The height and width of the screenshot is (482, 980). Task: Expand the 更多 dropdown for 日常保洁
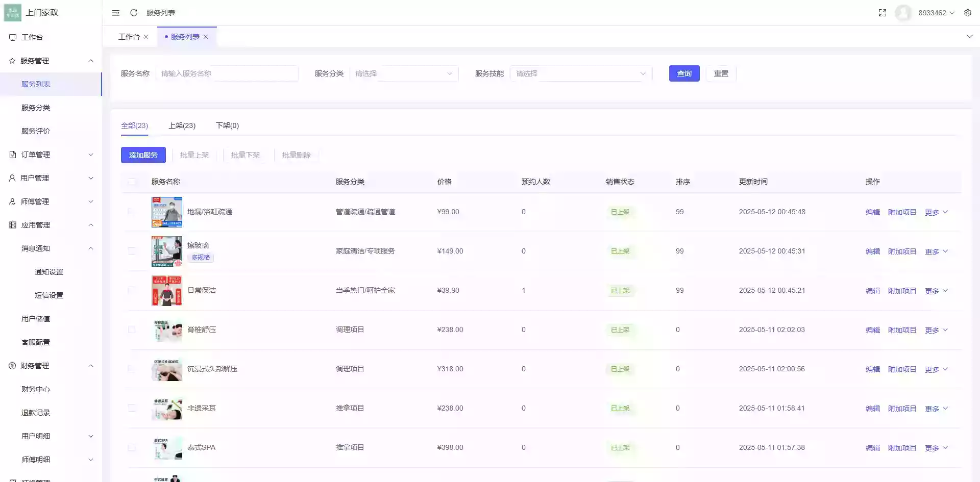click(x=936, y=290)
